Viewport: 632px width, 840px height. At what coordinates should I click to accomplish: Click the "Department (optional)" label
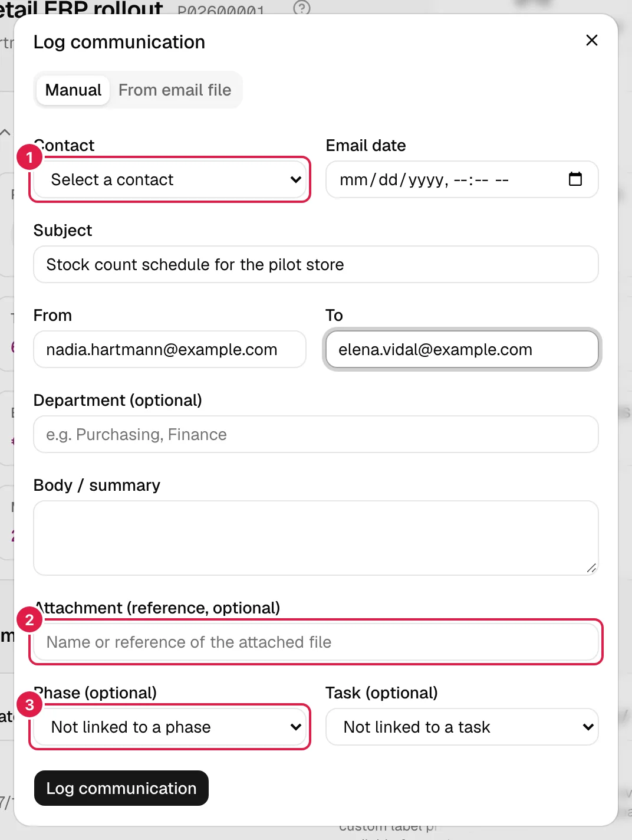coord(118,400)
